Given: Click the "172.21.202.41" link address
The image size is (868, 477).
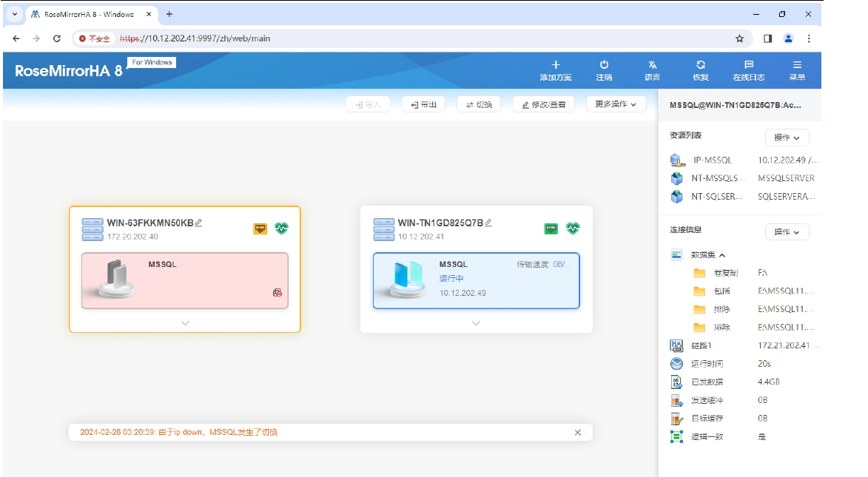Looking at the screenshot, I should click(x=784, y=345).
